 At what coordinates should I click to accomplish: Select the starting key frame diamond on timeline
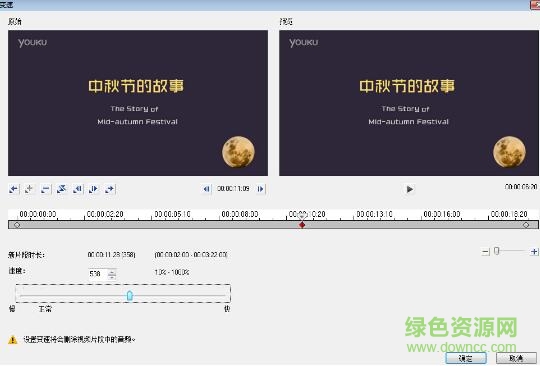[17, 225]
